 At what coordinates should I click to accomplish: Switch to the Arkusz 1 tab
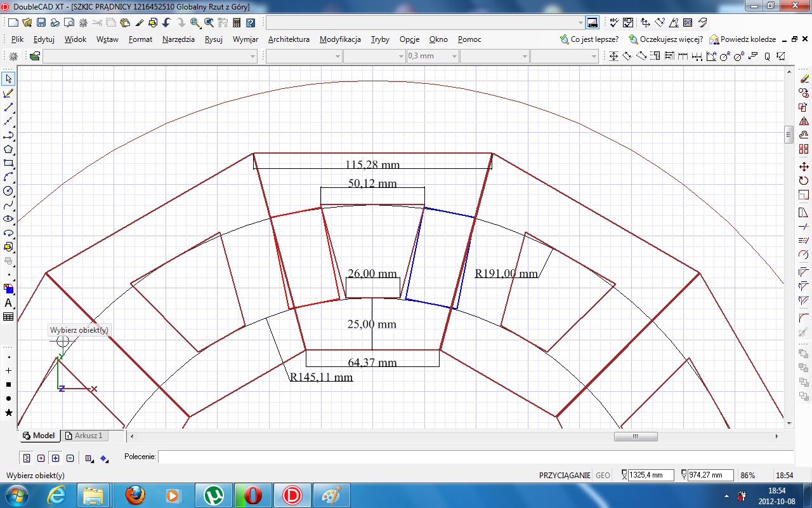tap(86, 436)
